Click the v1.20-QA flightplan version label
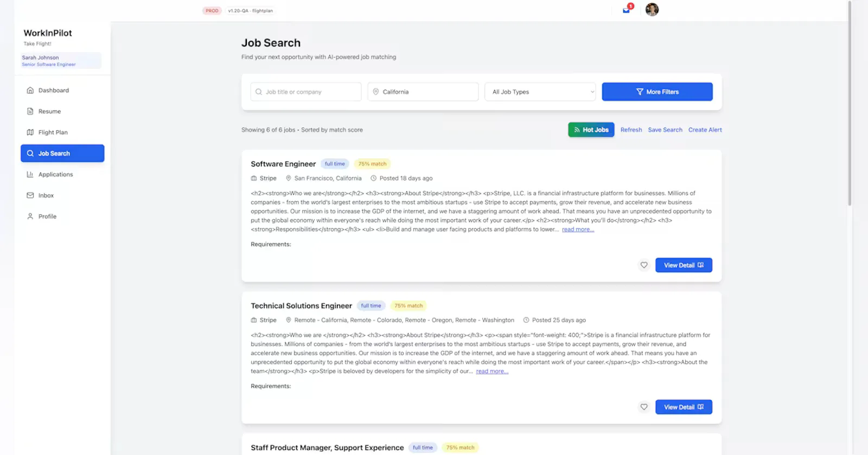The height and width of the screenshot is (455, 868). (x=250, y=11)
